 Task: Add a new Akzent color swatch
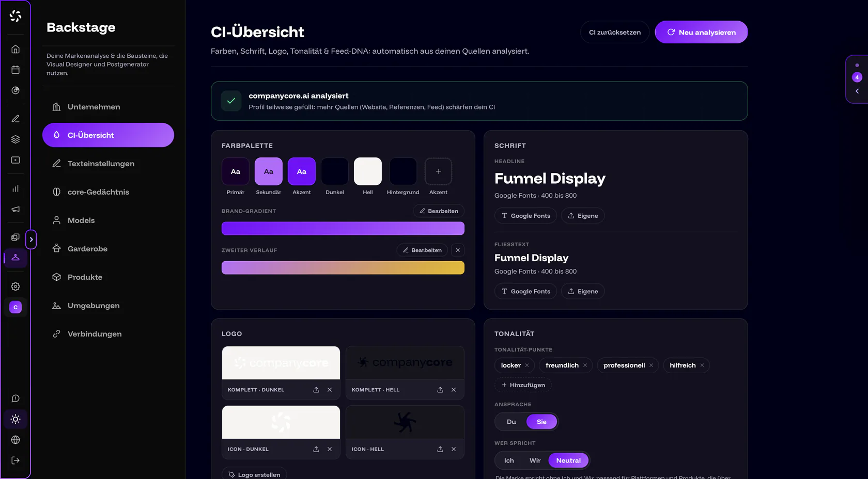pos(438,171)
